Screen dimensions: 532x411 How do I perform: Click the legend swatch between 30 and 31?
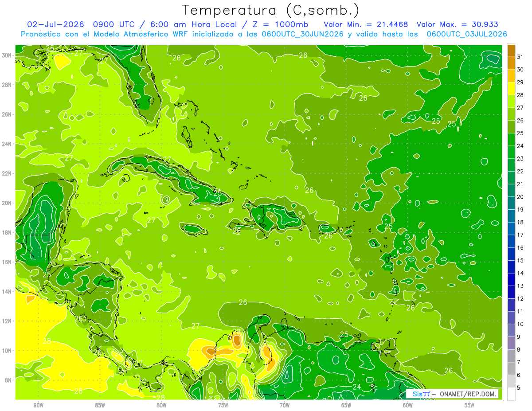[511, 63]
